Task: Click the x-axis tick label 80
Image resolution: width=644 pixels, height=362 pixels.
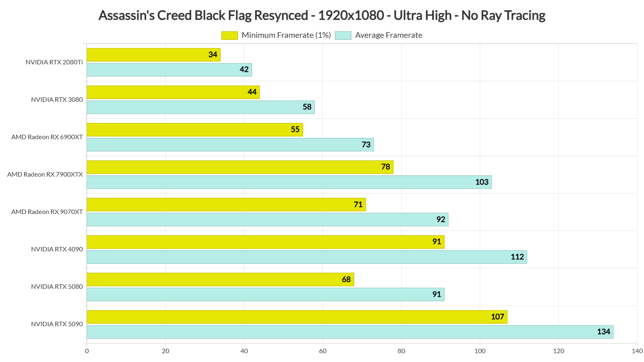Action: (x=401, y=351)
